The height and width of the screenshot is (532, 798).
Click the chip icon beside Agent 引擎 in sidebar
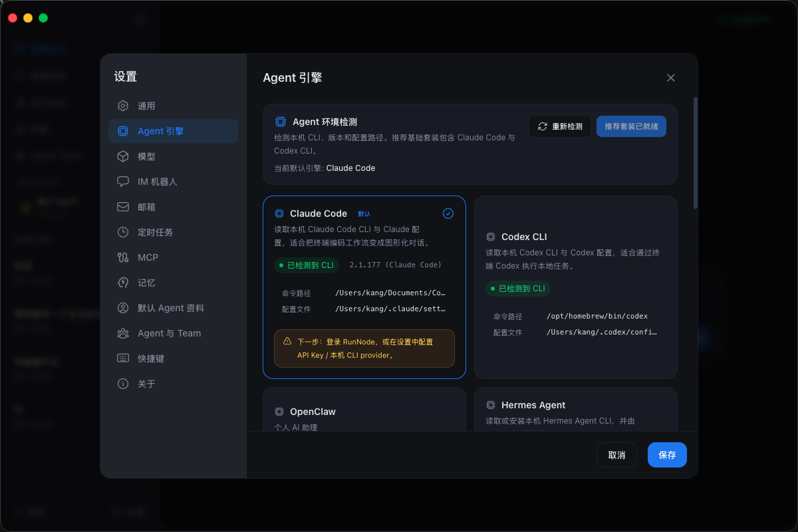click(x=123, y=131)
